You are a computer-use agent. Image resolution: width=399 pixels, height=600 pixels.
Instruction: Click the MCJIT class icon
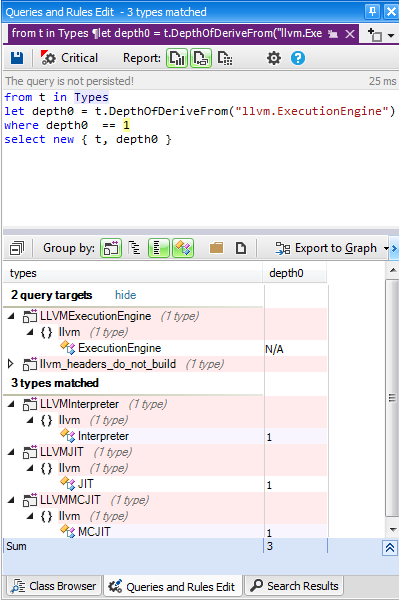coord(68,532)
